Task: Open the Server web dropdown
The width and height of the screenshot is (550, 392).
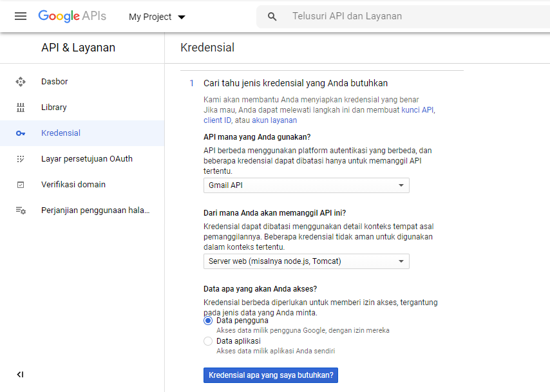Action: (306, 261)
